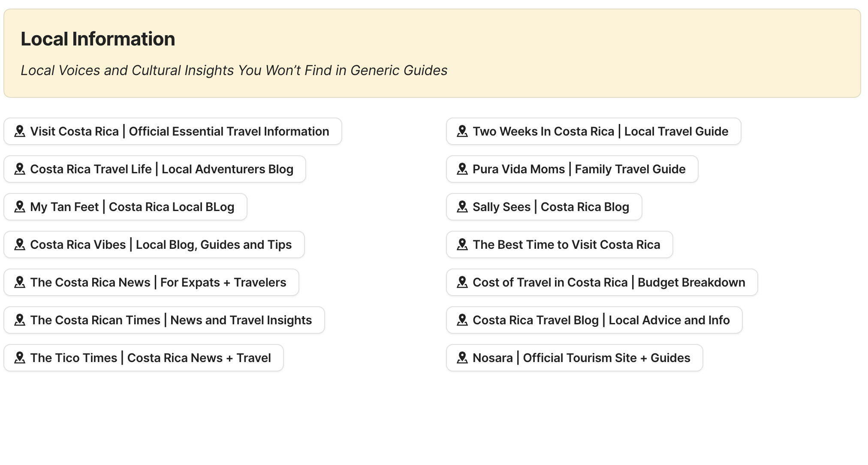Viewport: 868px width, 465px height.
Task: Click the pin icon on Cost of Travel entry
Action: (462, 282)
